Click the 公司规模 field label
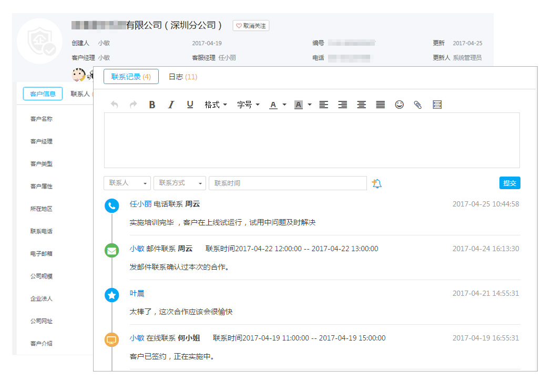Image resolution: width=552 pixels, height=392 pixels. tap(41, 276)
